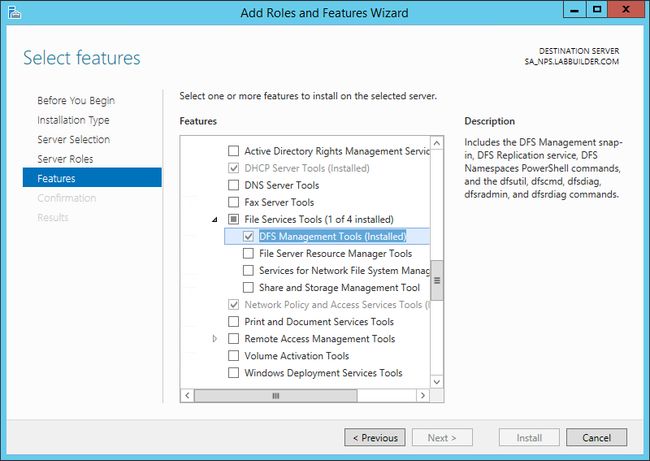This screenshot has width=650, height=461.
Task: Enable Volume Activation Tools checkbox
Action: (234, 356)
